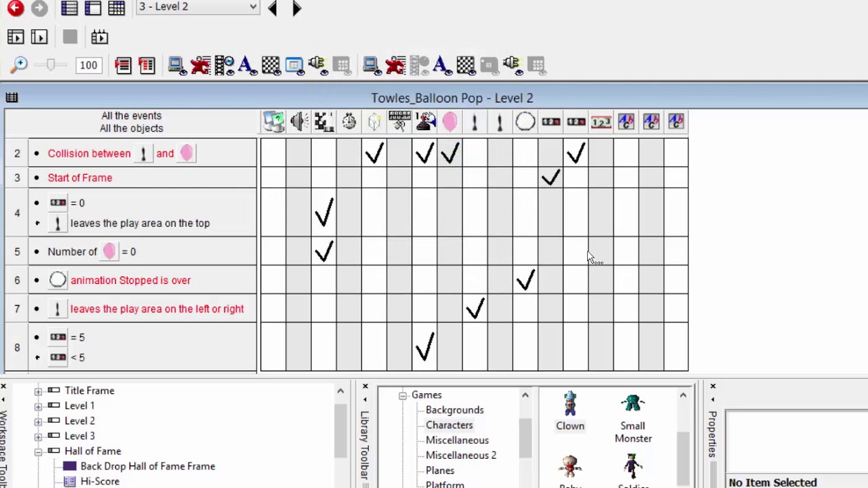This screenshot has width=868, height=488.
Task: Open the '3 - Level 2' frame dropdown
Action: point(197,7)
